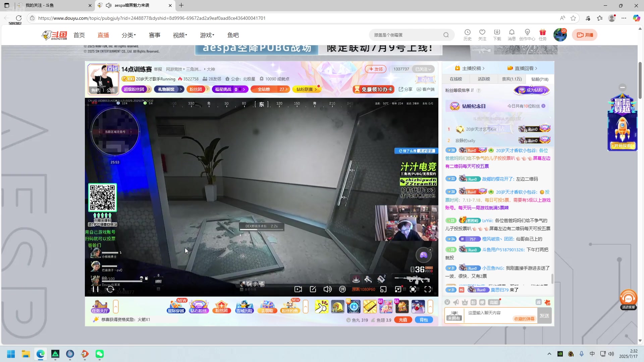Click the edit/feedback pencil icon in player
The height and width of the screenshot is (362, 644).
coord(313,289)
